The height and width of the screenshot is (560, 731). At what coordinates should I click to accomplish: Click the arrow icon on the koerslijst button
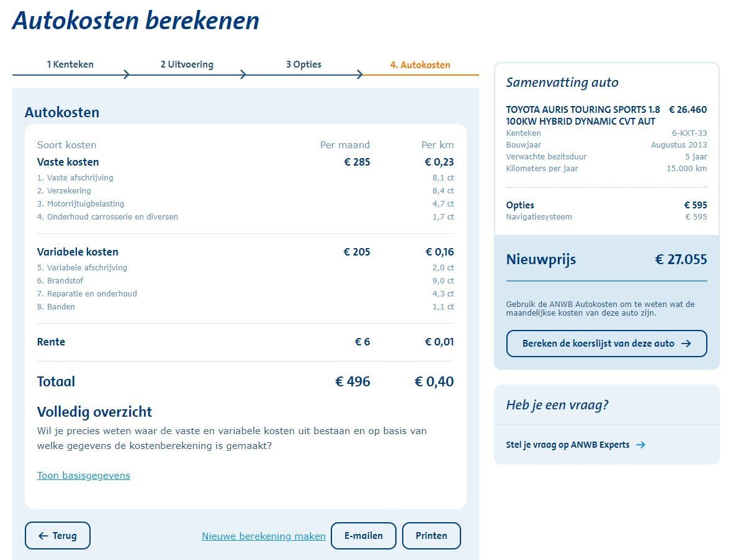(686, 344)
